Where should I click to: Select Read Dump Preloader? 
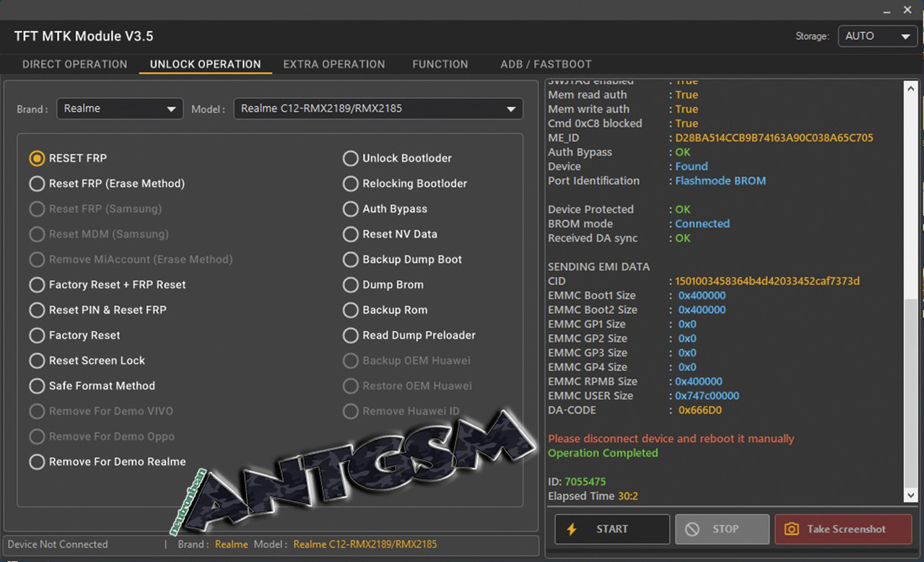pyautogui.click(x=409, y=335)
